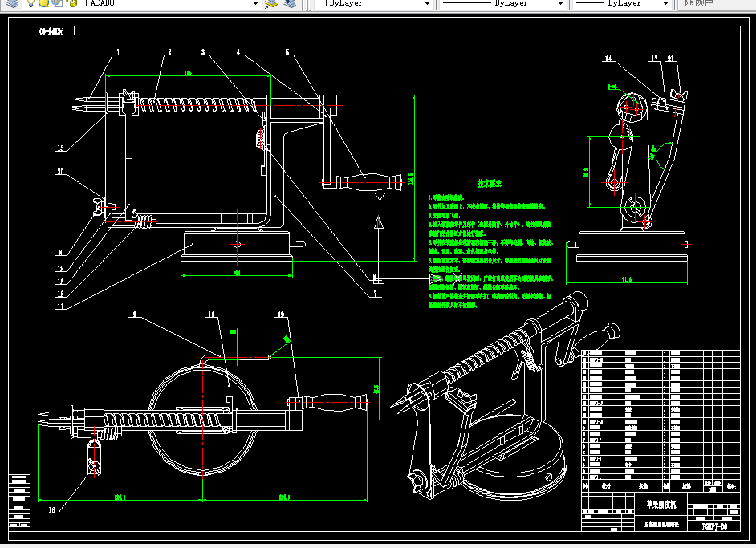Click the drawing number cell in title block
This screenshot has width=756, height=548.
714,526
